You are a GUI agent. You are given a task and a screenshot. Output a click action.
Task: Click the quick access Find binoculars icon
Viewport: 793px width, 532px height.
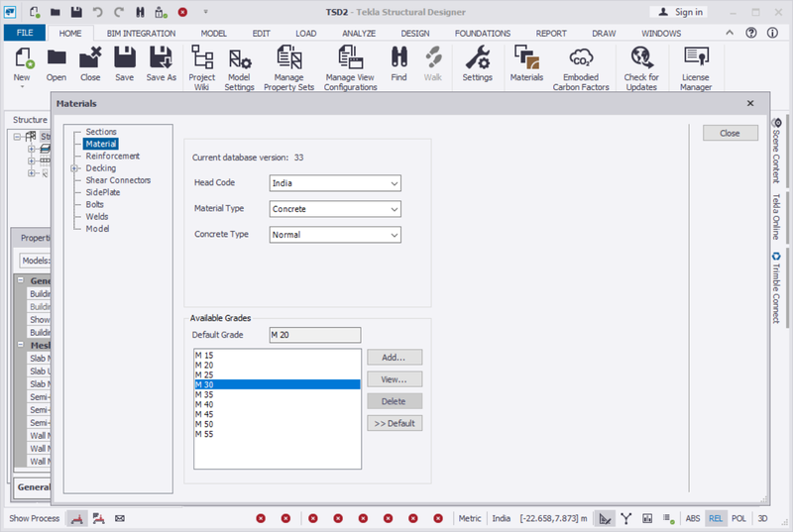[x=140, y=12]
